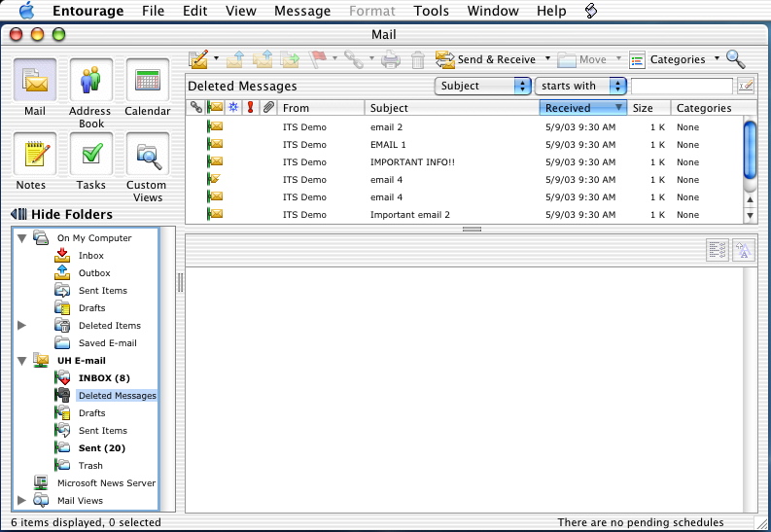Screen dimensions: 771x532
Task: Click the Forward toolbar icon
Action: tap(290, 59)
